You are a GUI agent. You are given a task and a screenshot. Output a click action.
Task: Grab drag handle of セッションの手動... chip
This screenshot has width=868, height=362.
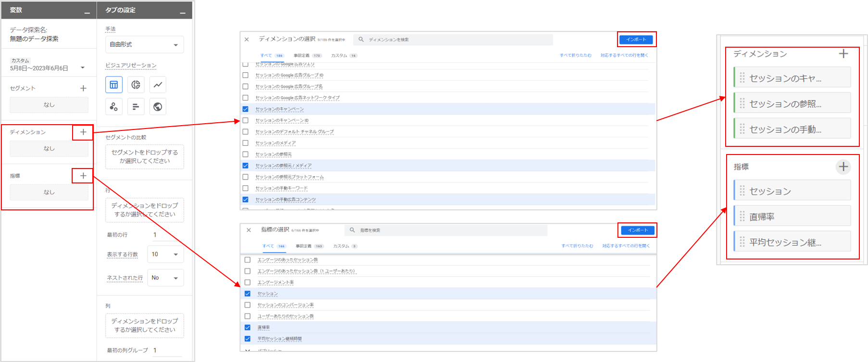point(742,129)
